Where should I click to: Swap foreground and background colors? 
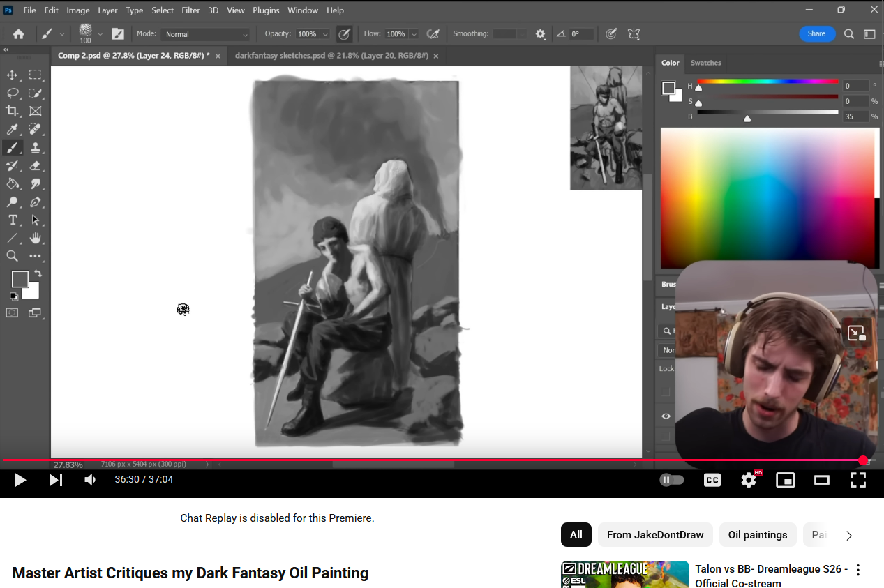38,274
